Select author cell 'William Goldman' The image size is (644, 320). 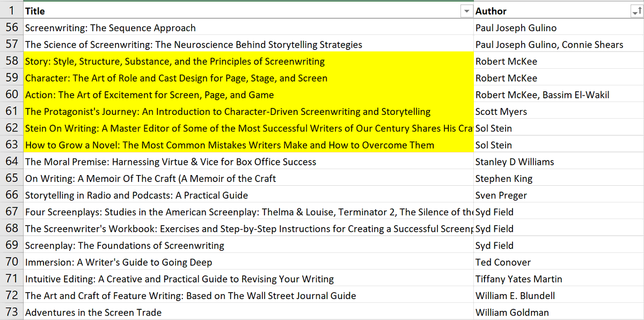tap(559, 312)
